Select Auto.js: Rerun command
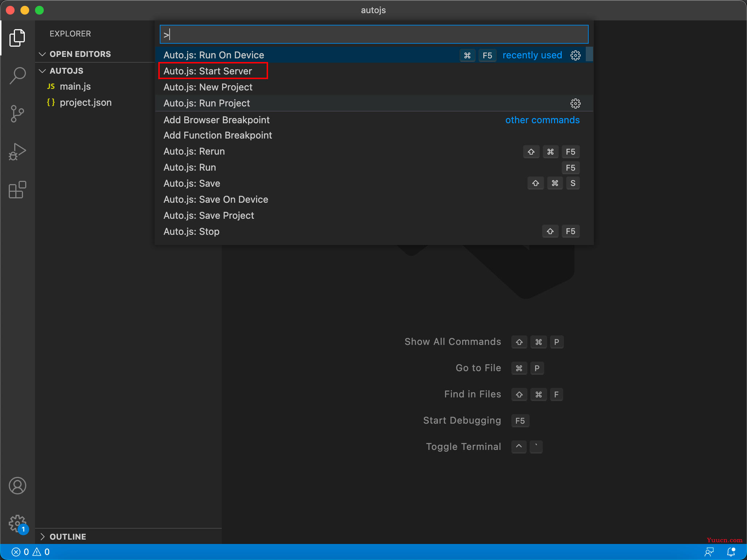 (x=374, y=152)
